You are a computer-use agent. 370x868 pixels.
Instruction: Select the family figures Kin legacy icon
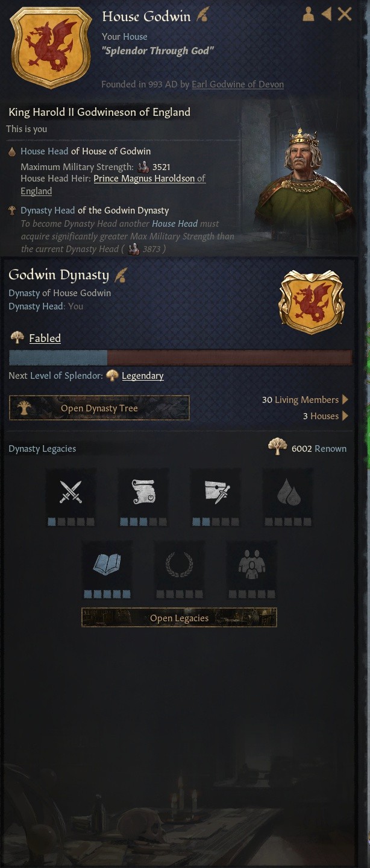251,565
